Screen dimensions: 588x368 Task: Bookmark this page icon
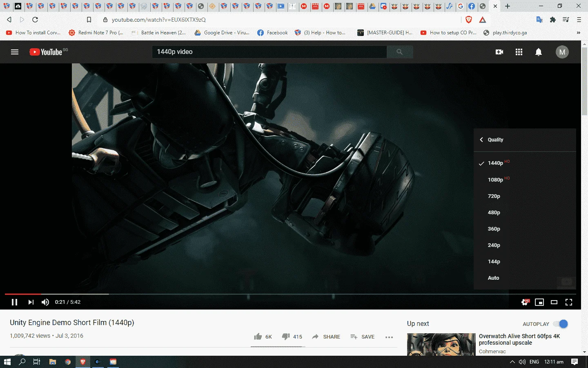tap(89, 20)
